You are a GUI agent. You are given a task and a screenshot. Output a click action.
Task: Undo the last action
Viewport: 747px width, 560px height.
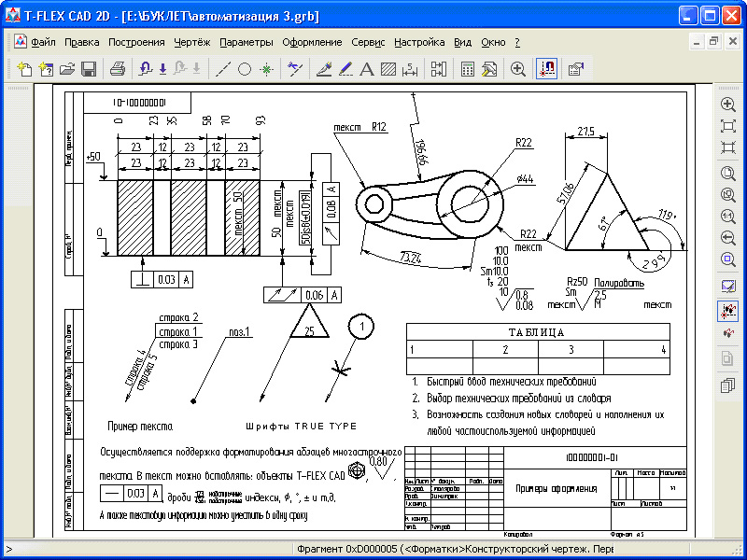(146, 69)
